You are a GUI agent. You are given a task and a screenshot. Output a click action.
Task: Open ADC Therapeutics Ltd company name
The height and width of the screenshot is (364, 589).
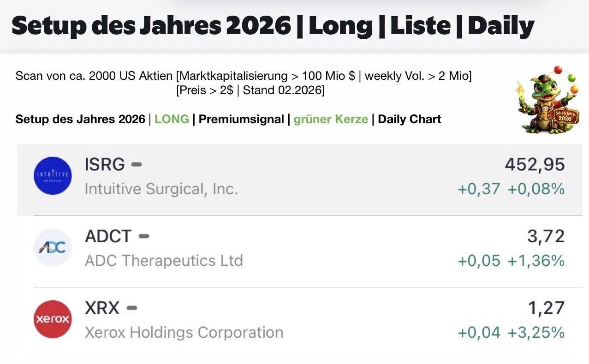(164, 261)
